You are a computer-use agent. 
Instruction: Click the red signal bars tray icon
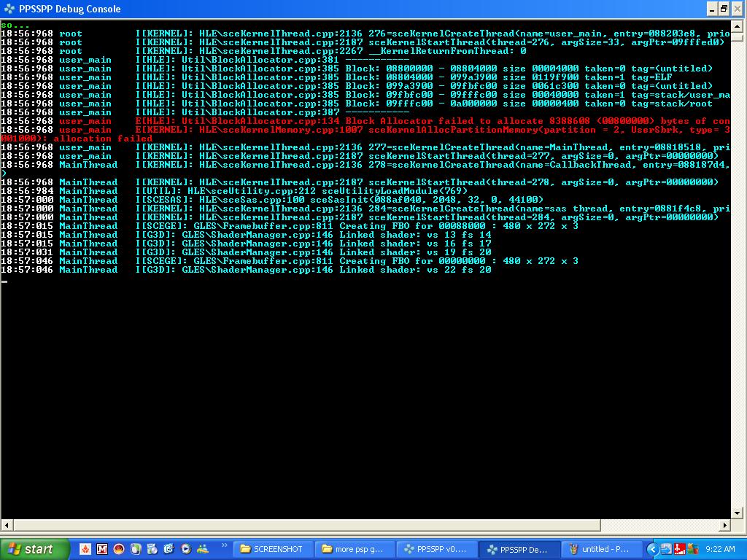click(x=679, y=549)
